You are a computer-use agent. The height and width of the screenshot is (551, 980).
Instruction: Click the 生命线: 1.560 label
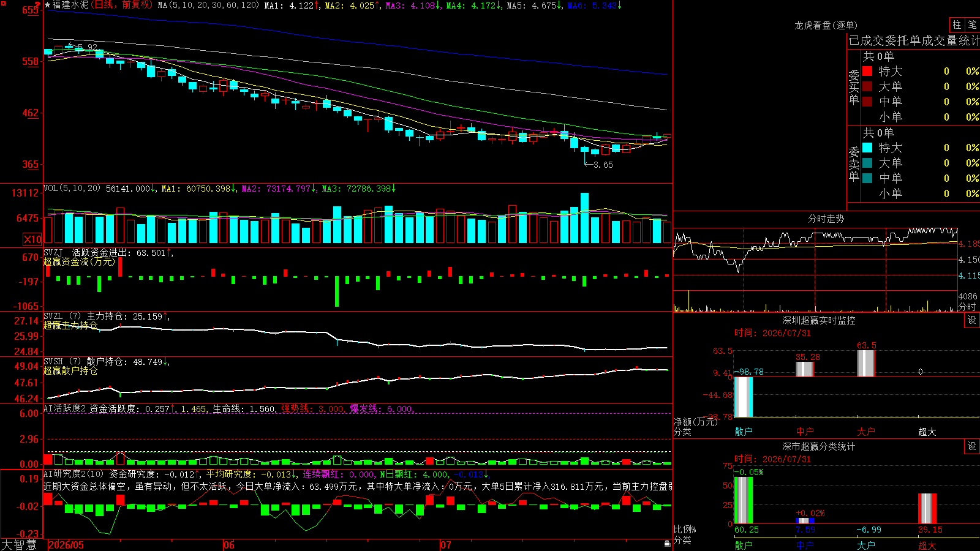pos(244,409)
